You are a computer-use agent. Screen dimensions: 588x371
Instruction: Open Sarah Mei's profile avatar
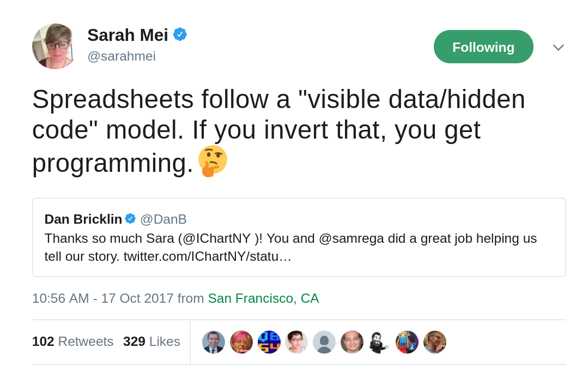click(x=54, y=46)
